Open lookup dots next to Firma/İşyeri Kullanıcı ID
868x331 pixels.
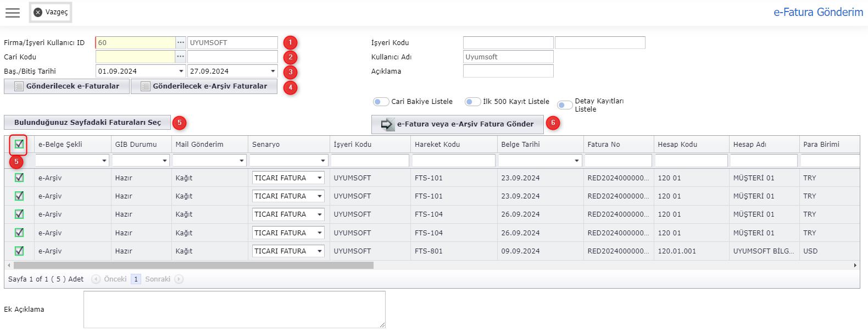[181, 43]
